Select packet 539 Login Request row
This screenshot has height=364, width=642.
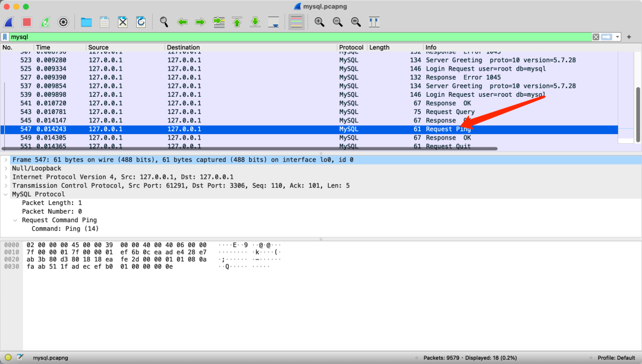tap(309, 94)
